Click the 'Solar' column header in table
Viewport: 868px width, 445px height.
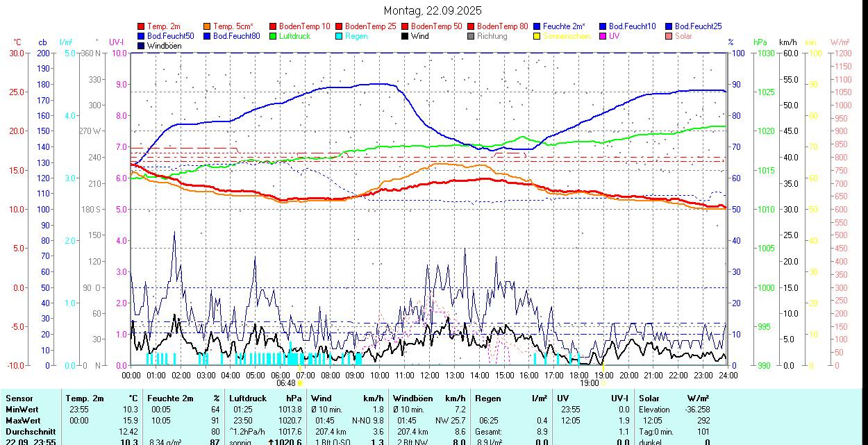[649, 398]
